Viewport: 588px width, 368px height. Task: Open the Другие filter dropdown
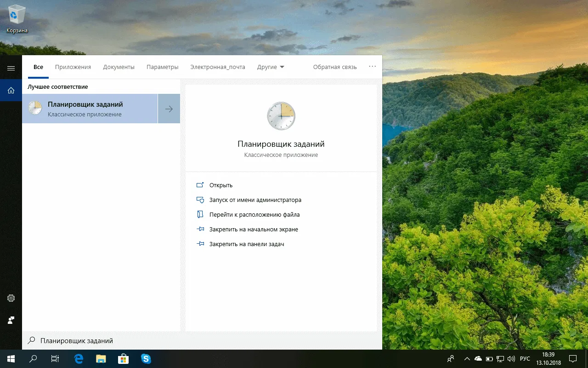click(x=271, y=67)
